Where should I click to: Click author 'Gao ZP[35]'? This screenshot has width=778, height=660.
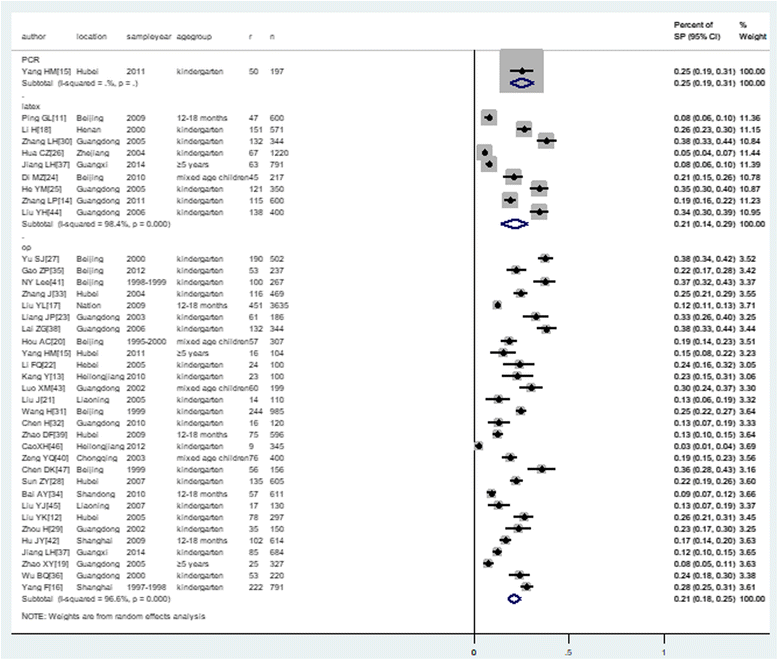tap(43, 270)
